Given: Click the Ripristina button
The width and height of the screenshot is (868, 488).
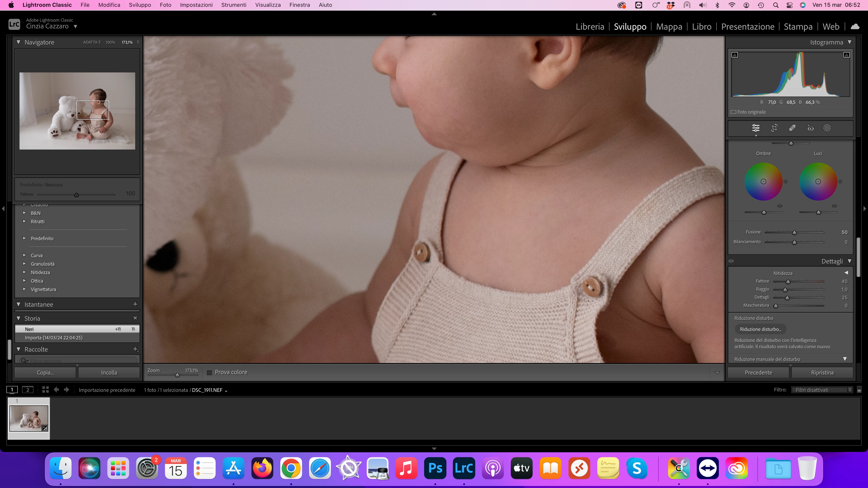Looking at the screenshot, I should point(822,373).
